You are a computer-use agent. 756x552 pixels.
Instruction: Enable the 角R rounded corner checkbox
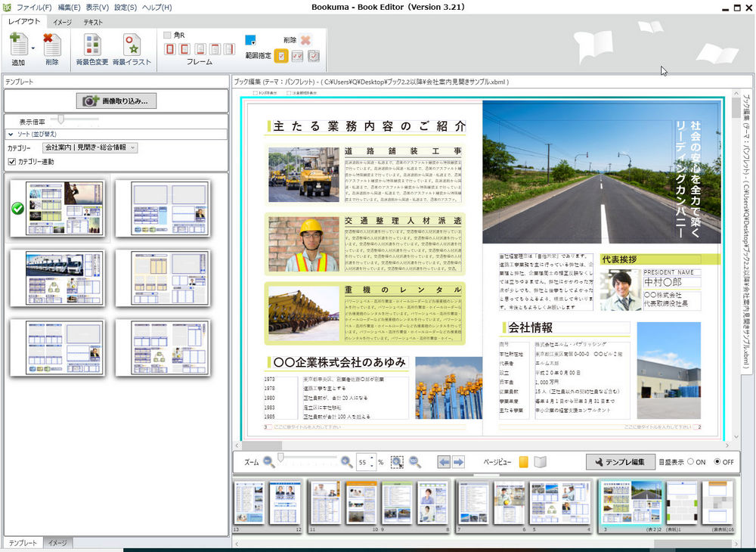click(167, 35)
